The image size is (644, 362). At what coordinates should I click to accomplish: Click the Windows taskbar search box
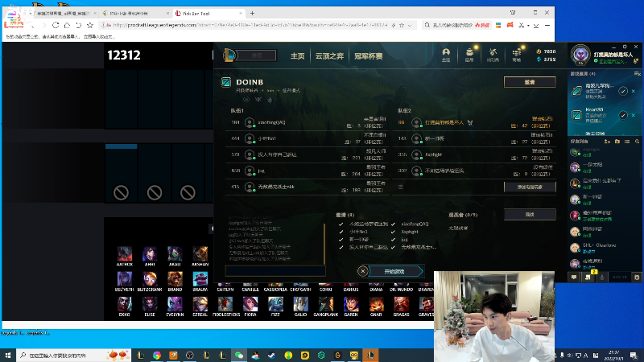pyautogui.click(x=74, y=355)
